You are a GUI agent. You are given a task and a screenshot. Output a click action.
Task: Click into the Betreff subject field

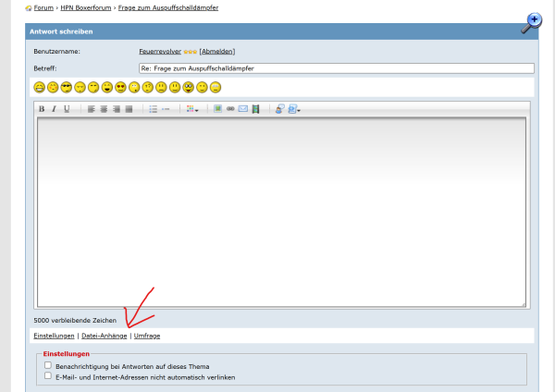point(337,68)
